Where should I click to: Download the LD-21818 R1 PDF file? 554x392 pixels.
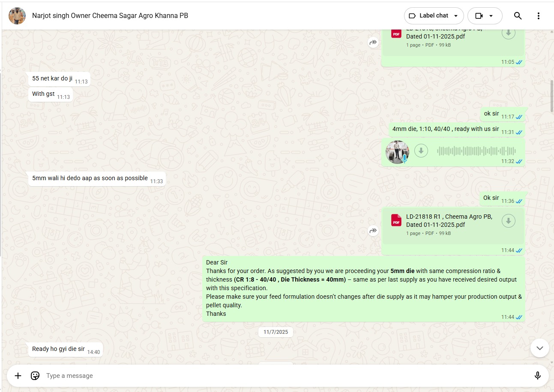point(508,221)
